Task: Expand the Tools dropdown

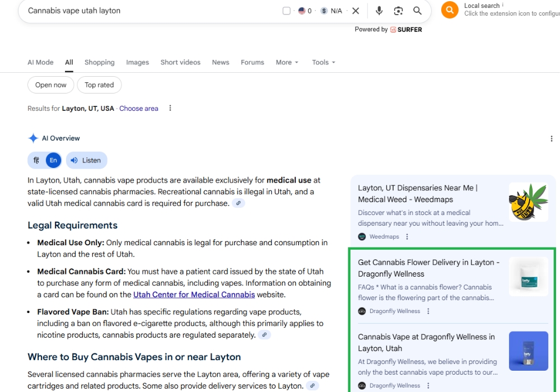Action: 324,62
